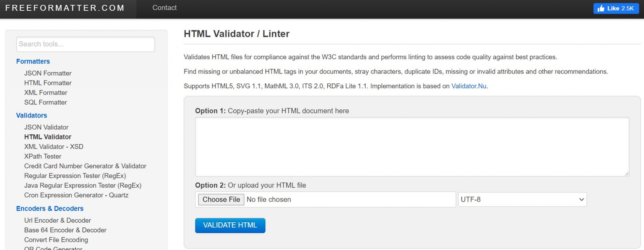Click the Facebook Like thumbs-up button
The height and width of the screenshot is (250, 644).
616,8
